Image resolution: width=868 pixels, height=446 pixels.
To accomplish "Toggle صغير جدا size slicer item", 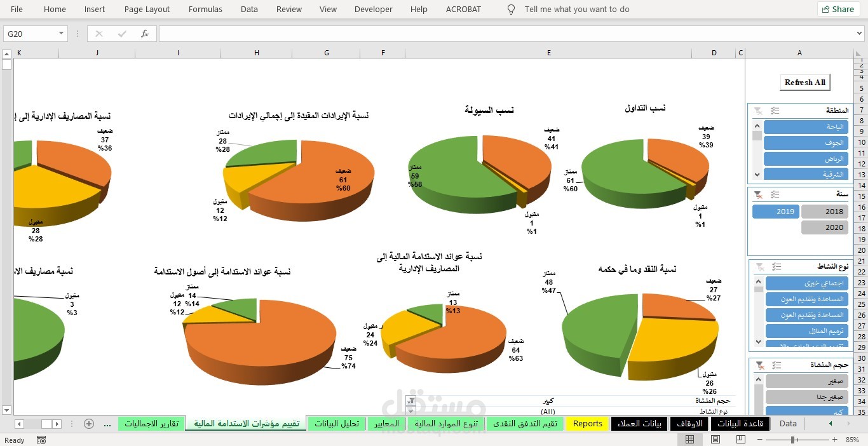I will 807,397.
